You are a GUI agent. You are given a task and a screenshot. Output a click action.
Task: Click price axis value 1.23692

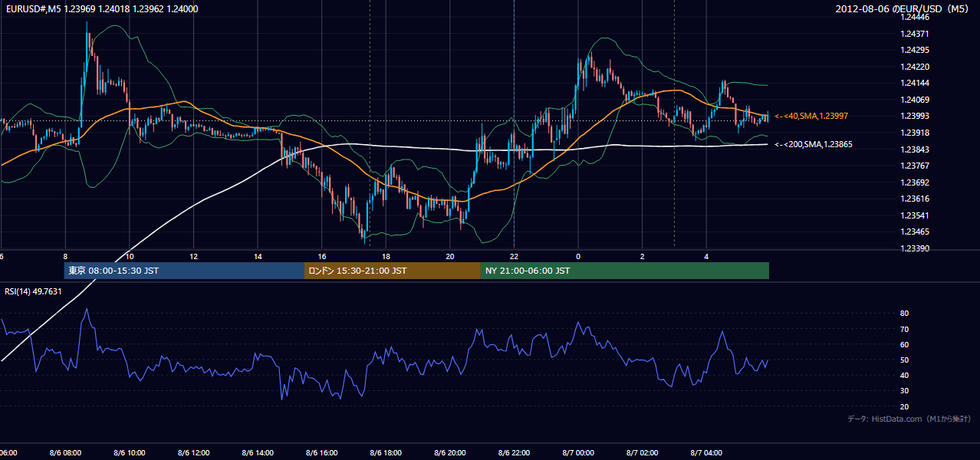tap(914, 182)
